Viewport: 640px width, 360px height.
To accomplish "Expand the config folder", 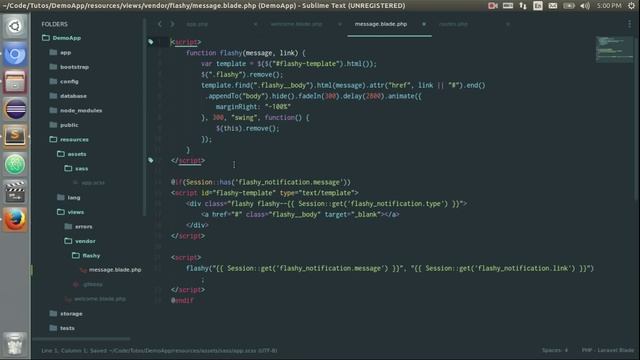I will coord(64,82).
